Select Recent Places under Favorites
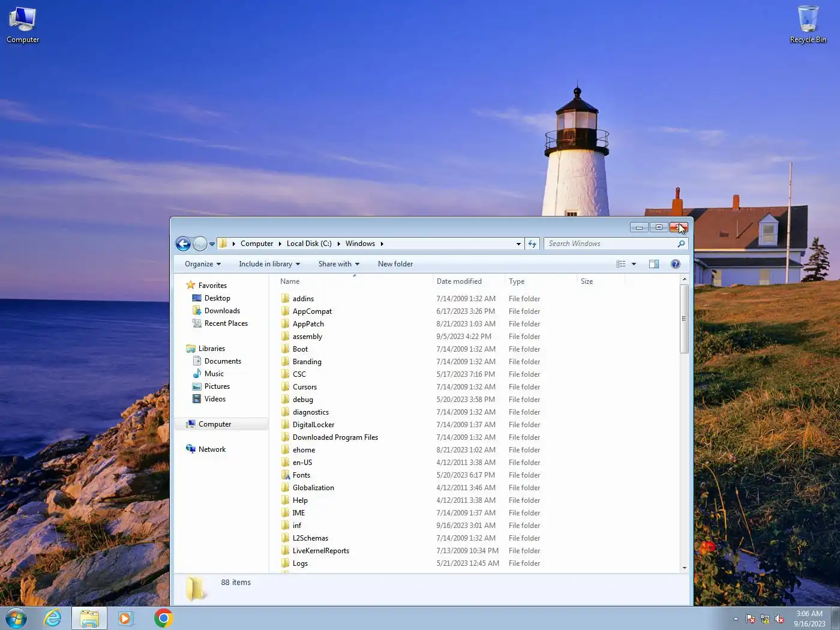This screenshot has height=630, width=840. (x=226, y=323)
